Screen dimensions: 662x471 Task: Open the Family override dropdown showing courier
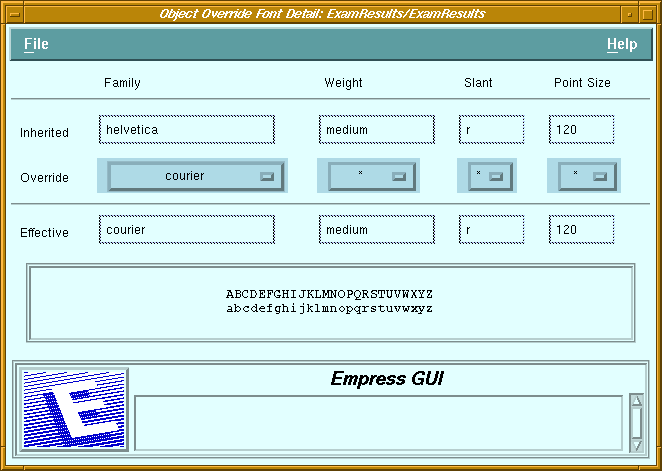[195, 176]
